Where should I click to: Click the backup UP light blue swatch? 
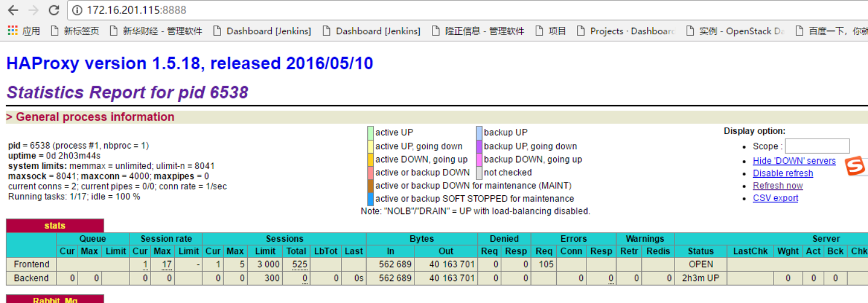pyautogui.click(x=479, y=133)
